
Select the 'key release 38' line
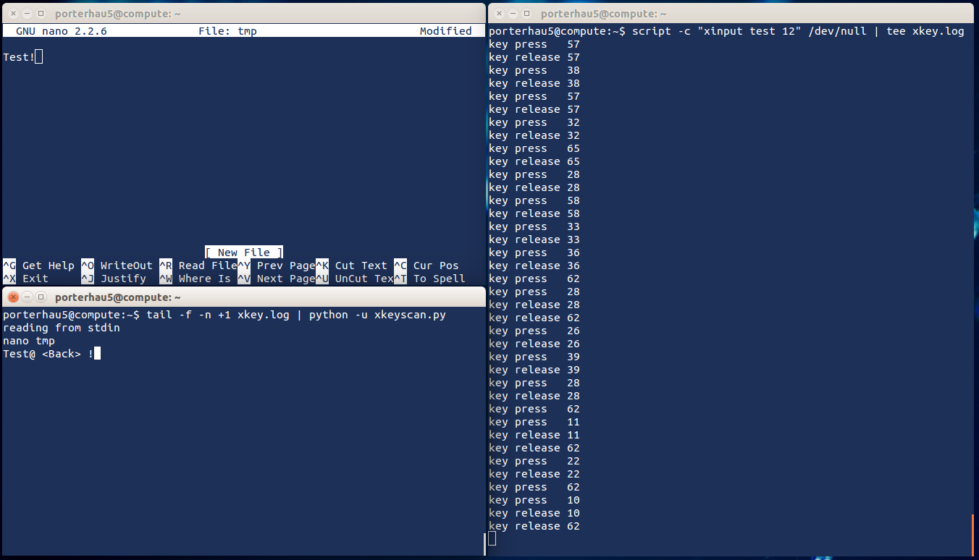[x=534, y=83]
